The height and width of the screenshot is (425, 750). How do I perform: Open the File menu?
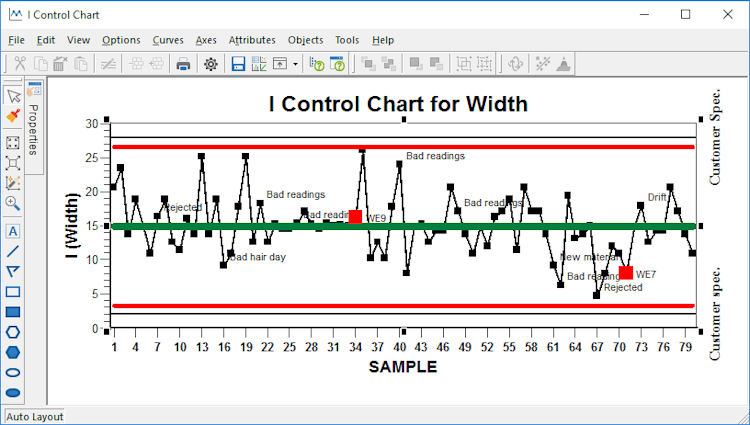click(16, 40)
